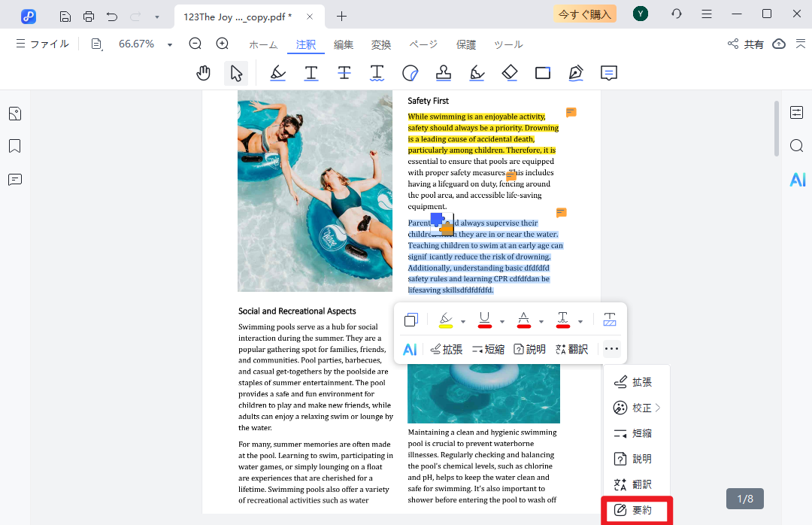
Task: Select the Hand pan tool
Action: point(203,73)
